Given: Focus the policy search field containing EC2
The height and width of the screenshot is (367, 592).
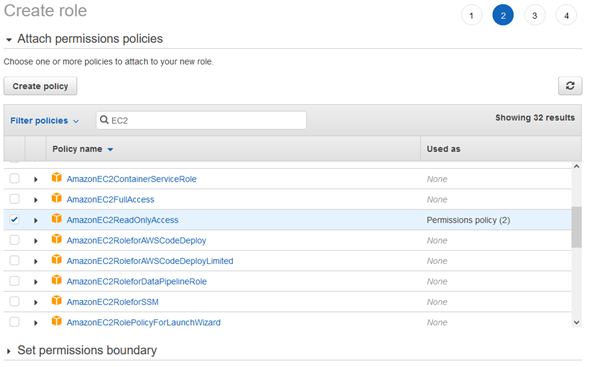Looking at the screenshot, I should click(201, 120).
